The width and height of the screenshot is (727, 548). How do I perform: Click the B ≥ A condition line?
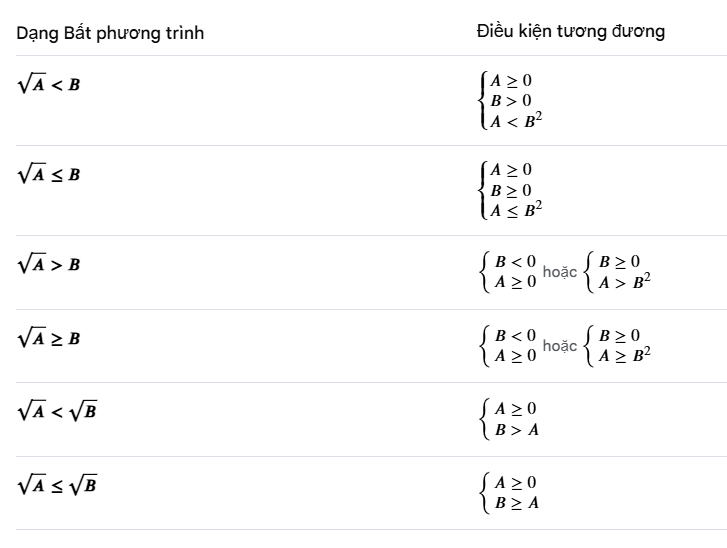pos(517,503)
